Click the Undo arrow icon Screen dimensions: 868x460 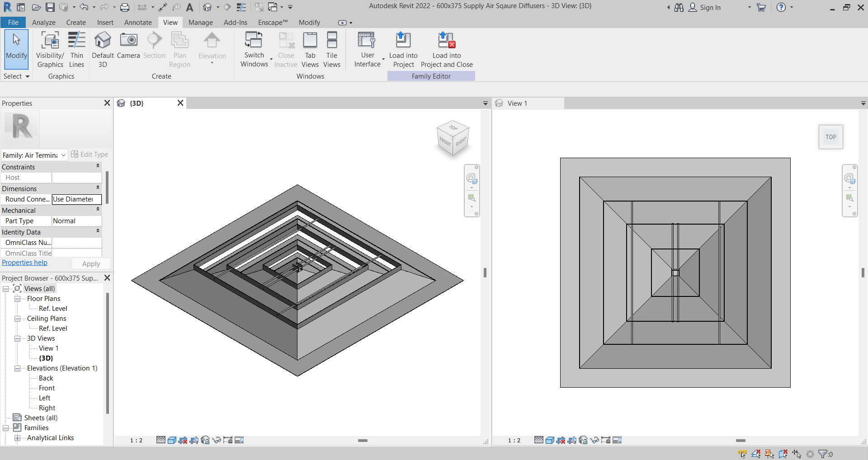click(84, 7)
